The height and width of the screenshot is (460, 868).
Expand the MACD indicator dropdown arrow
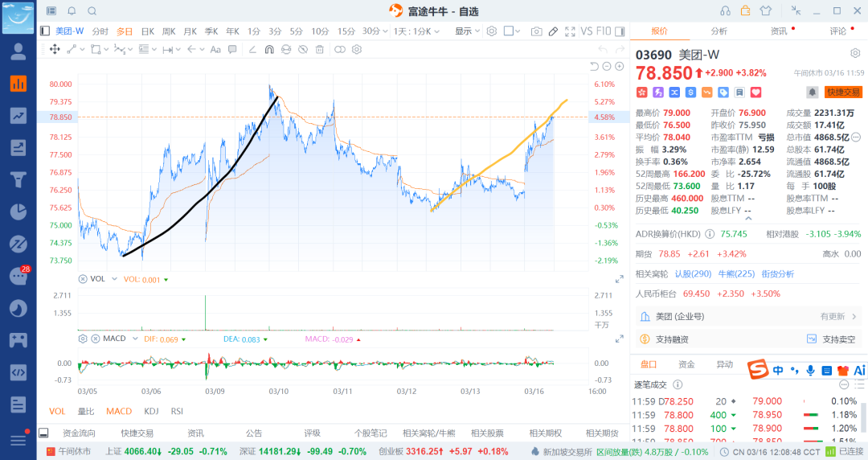coord(135,339)
